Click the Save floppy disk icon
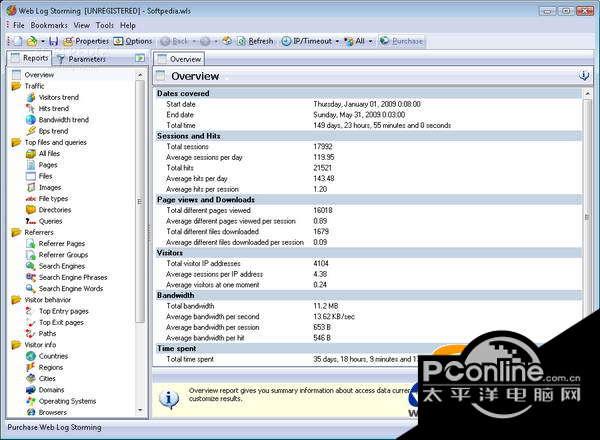 point(54,41)
